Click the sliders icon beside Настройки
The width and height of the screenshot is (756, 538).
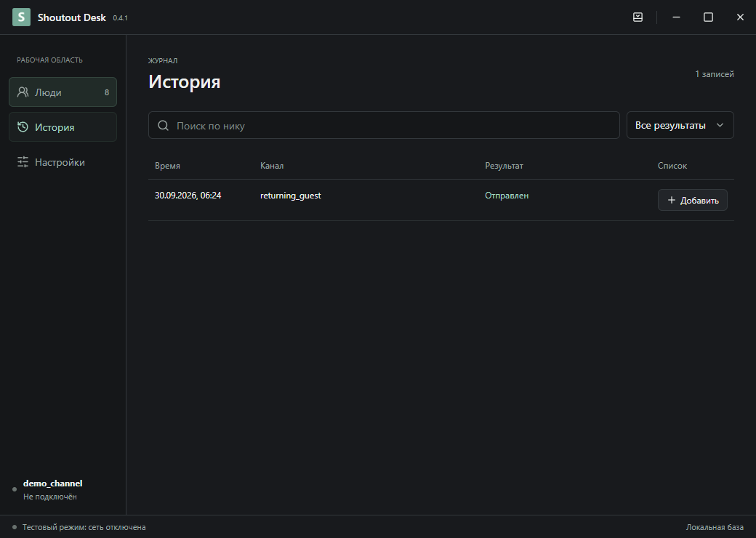(23, 162)
